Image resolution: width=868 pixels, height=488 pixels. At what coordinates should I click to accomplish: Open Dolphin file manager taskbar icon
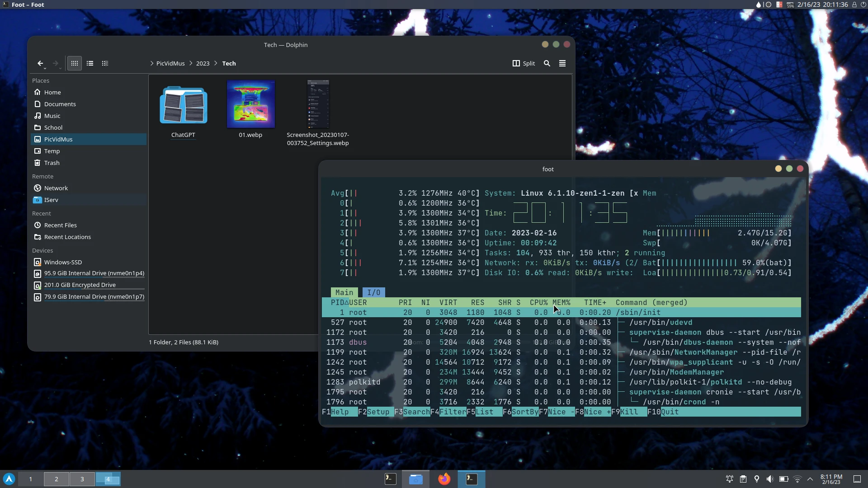416,479
